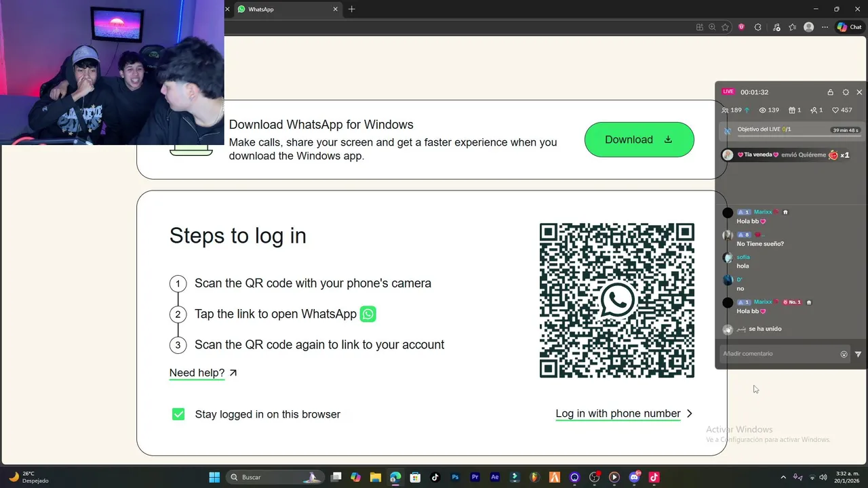Open a new browser tab
868x488 pixels.
pyautogui.click(x=351, y=9)
